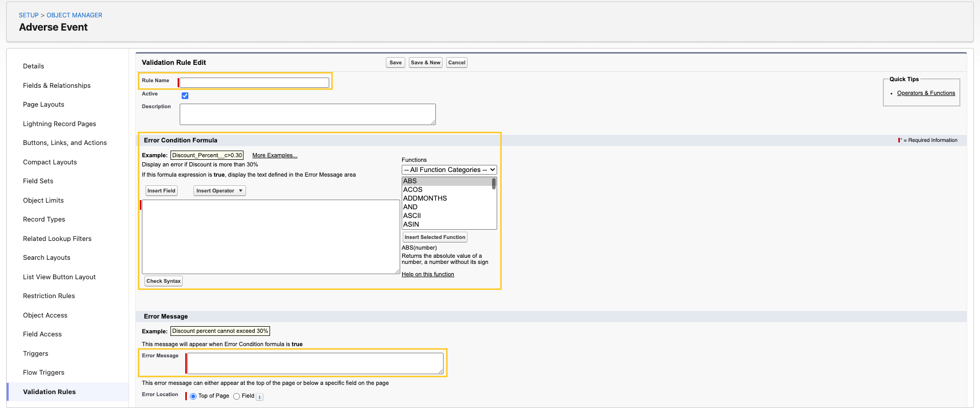Open Help on this function link

click(428, 274)
